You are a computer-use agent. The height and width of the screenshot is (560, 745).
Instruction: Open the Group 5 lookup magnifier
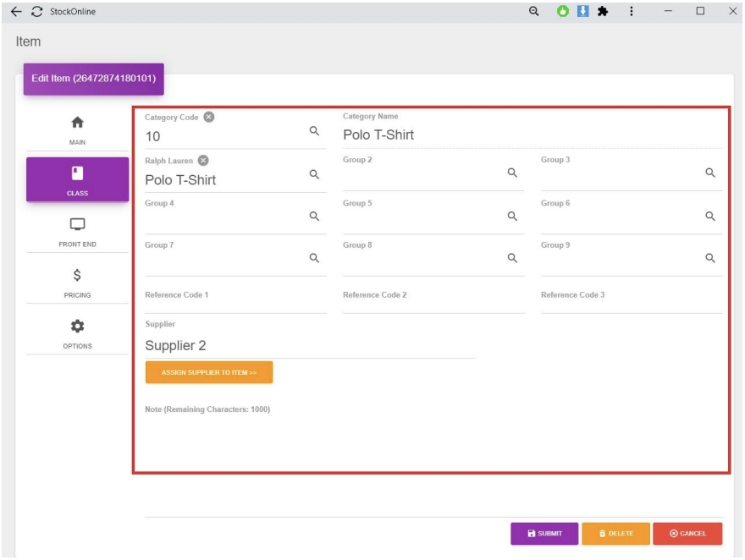point(511,216)
